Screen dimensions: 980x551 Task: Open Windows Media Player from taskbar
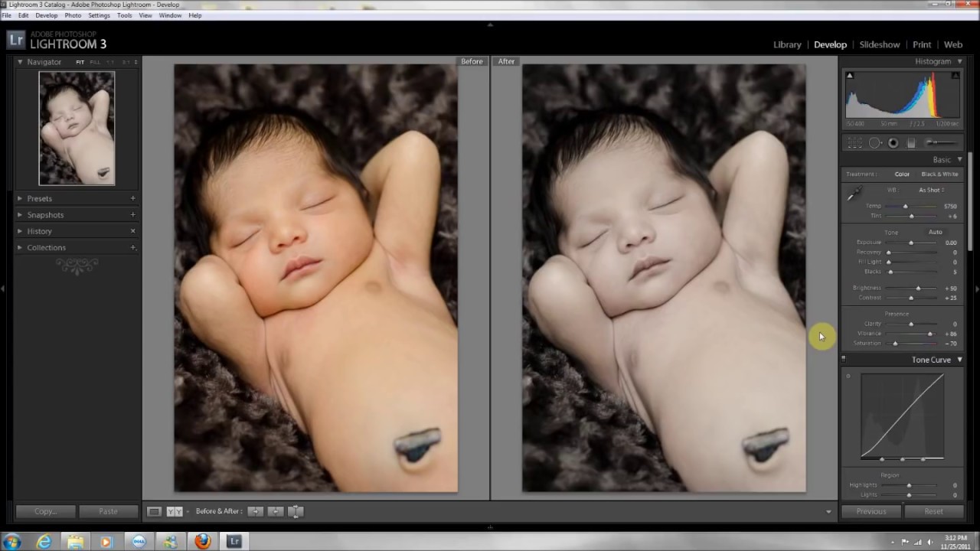[106, 542]
